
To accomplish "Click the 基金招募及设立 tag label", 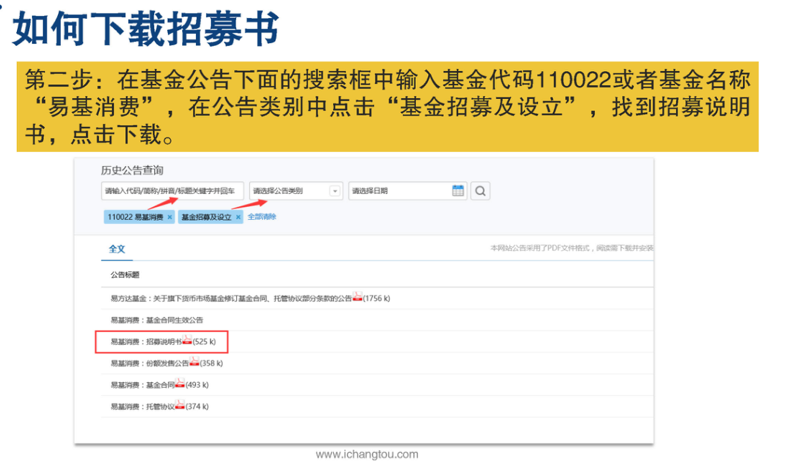I will pyautogui.click(x=206, y=217).
